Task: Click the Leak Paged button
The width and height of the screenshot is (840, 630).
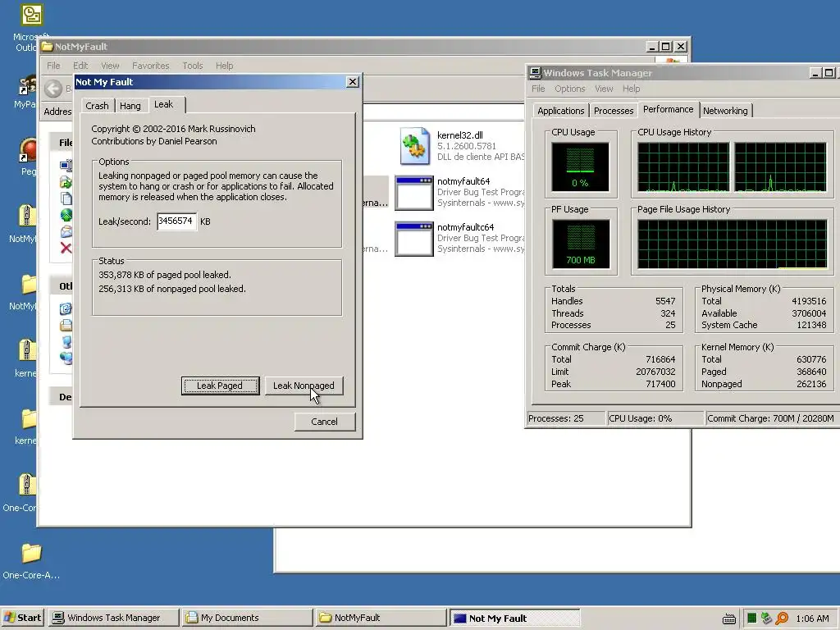Action: click(x=220, y=386)
